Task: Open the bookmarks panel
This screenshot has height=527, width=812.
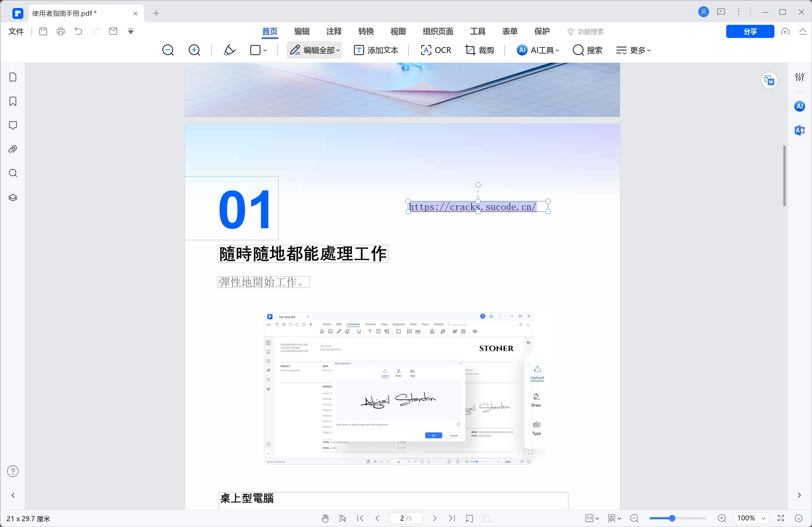Action: pos(13,101)
